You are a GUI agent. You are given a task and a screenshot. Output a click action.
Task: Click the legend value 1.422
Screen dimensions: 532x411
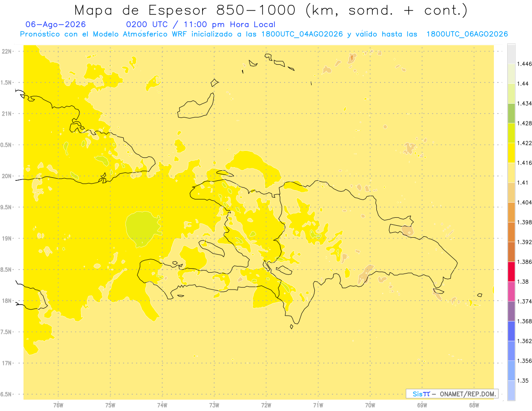[524, 143]
